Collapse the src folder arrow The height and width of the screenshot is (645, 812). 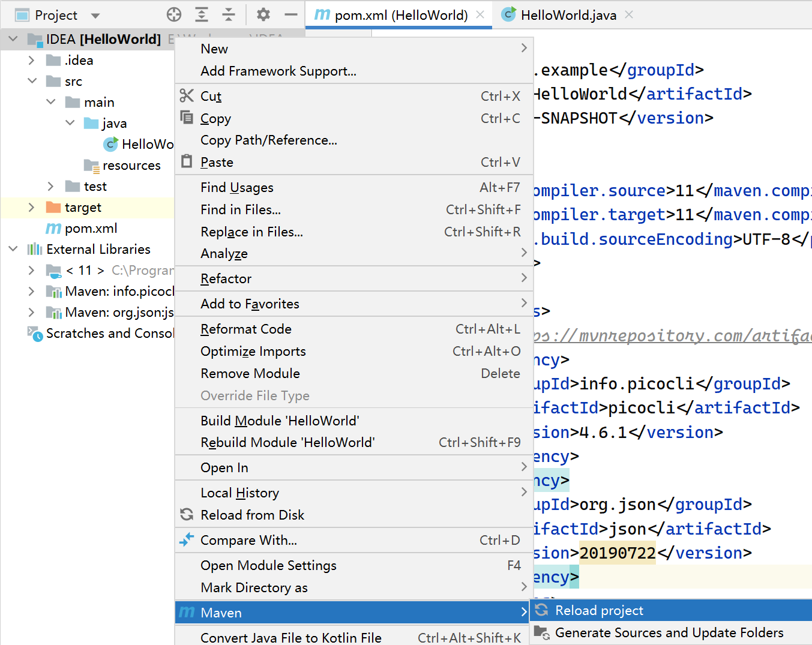point(32,81)
